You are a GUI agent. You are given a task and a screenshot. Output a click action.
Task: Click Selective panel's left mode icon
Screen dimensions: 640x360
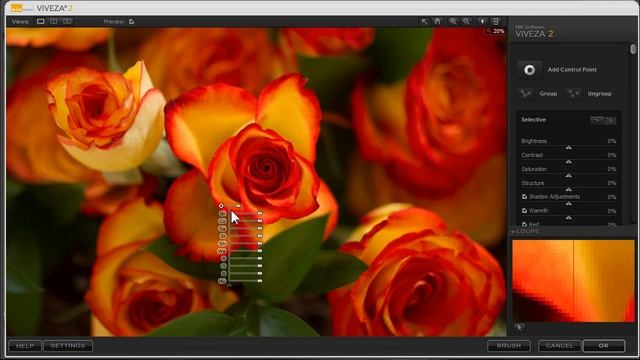pos(597,120)
